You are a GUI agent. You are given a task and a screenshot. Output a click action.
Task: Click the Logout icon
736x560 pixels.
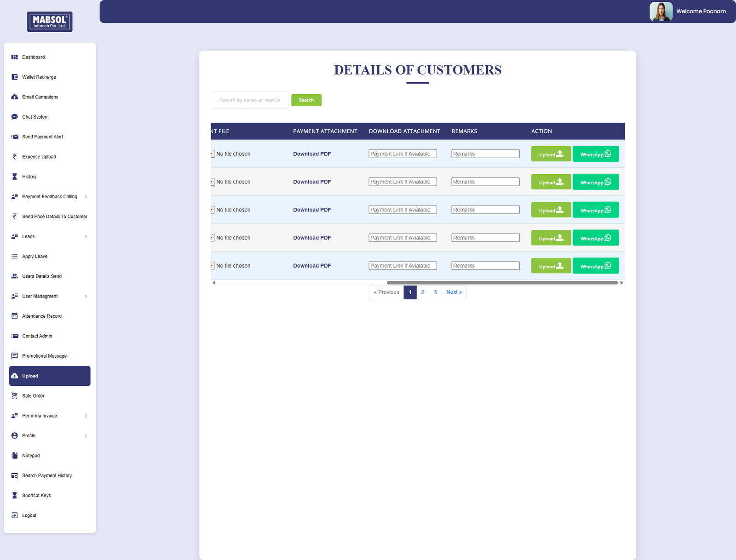15,515
